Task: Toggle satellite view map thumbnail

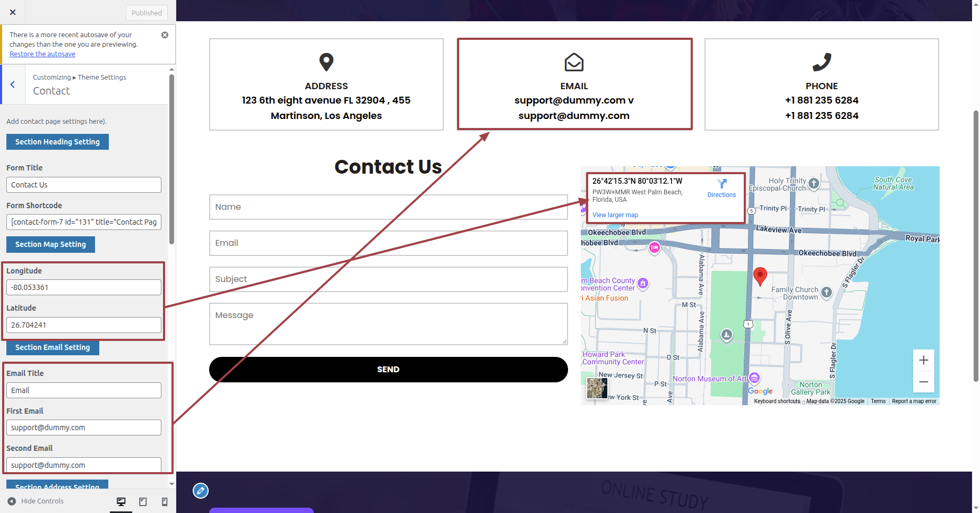Action: 597,388
